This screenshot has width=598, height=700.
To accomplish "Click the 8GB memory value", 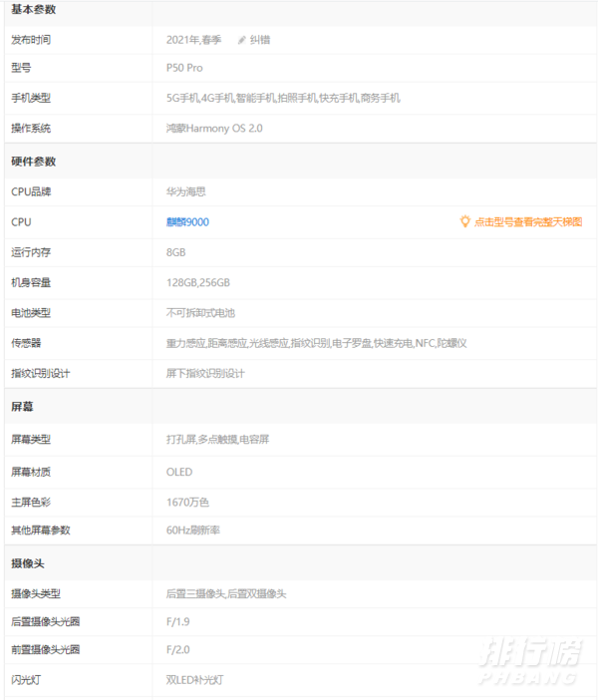I will click(x=175, y=252).
